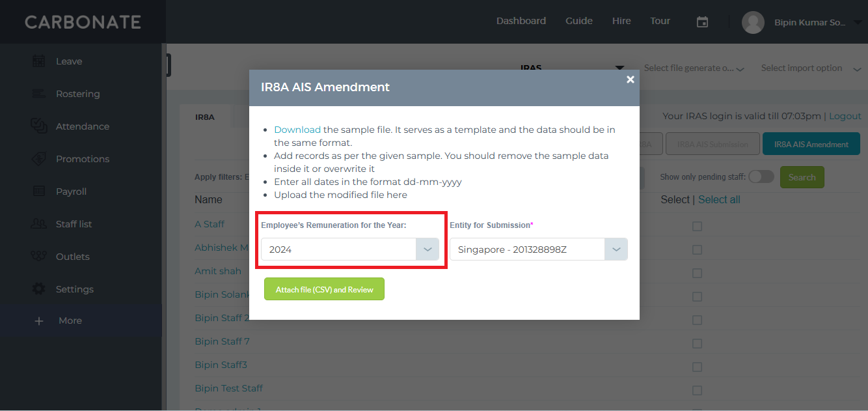Viewport: 868px width, 411px height.
Task: Click the Outlets sidebar icon
Action: 38,256
